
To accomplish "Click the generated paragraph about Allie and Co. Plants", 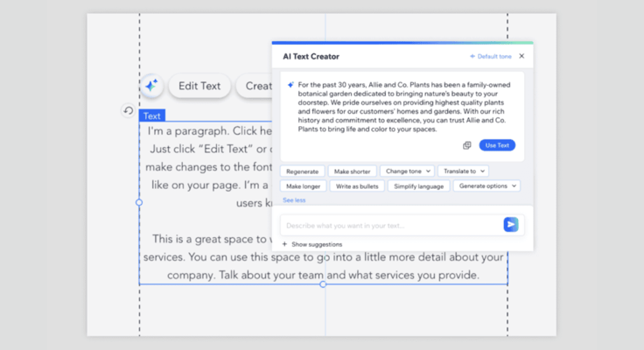I will 404,107.
